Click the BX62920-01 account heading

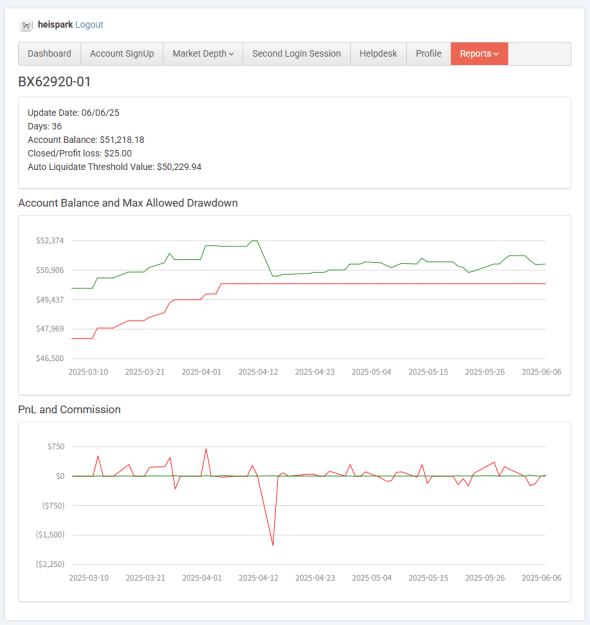(x=55, y=82)
